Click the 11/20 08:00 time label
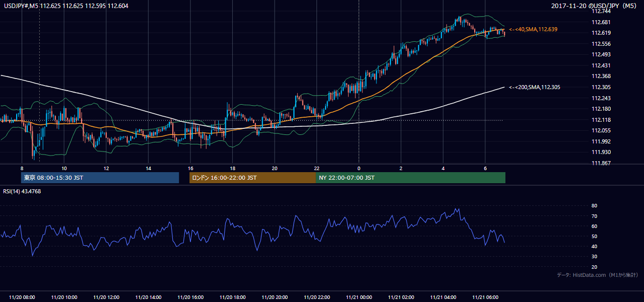 click(x=22, y=297)
